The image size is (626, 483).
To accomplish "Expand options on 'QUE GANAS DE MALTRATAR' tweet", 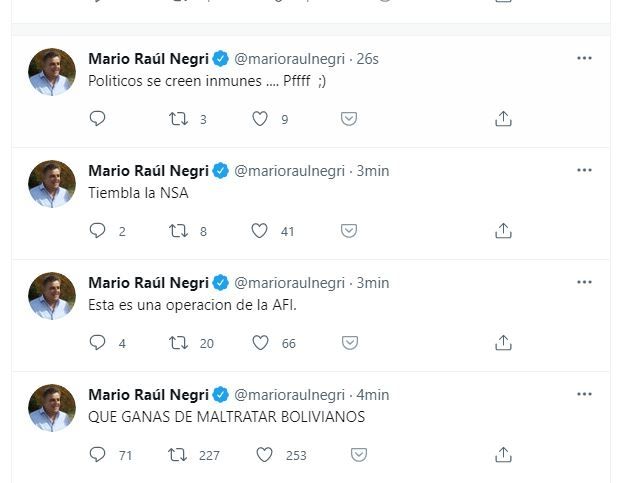I will point(584,394).
